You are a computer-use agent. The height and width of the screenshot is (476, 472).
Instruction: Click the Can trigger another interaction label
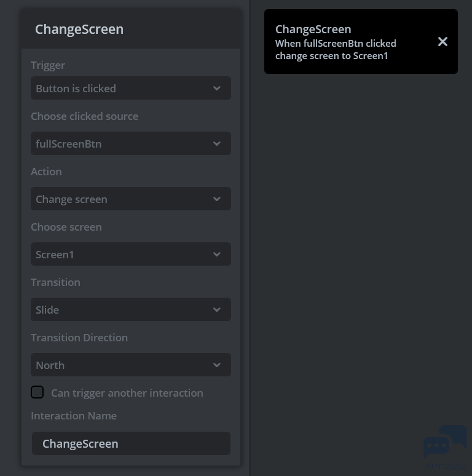click(x=127, y=393)
